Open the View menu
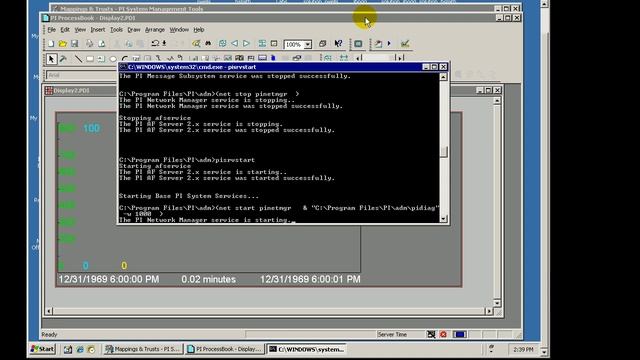 tap(80, 30)
